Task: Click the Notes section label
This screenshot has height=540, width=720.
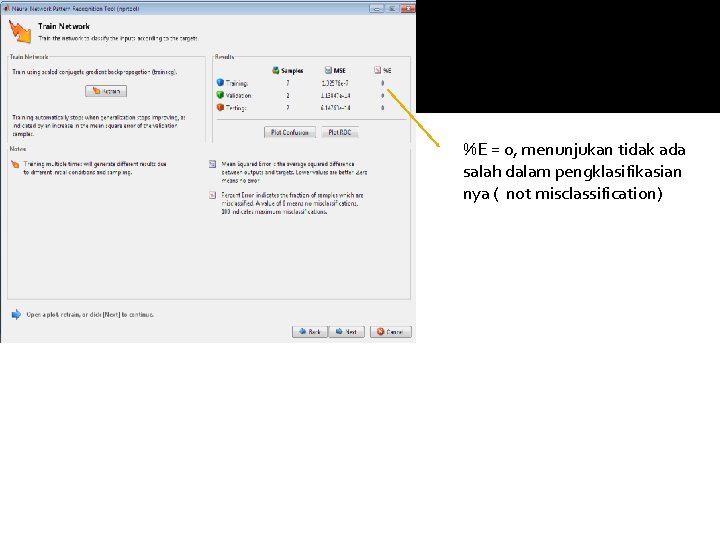Action: (18, 149)
